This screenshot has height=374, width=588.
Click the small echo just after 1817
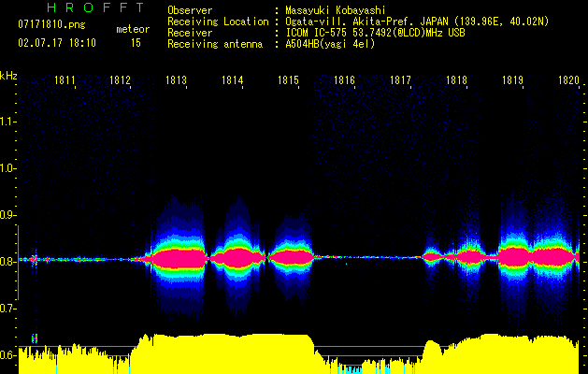click(432, 257)
